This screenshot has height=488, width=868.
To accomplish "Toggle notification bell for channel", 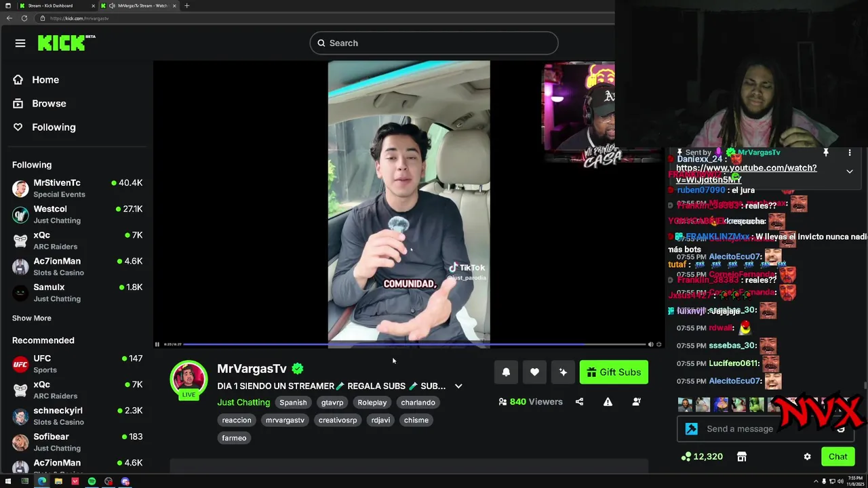I will pos(506,372).
